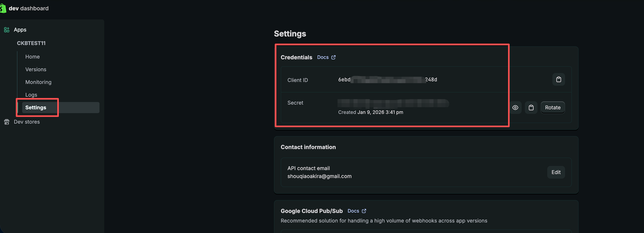644x233 pixels.
Task: Rotate the app secret
Action: point(553,108)
